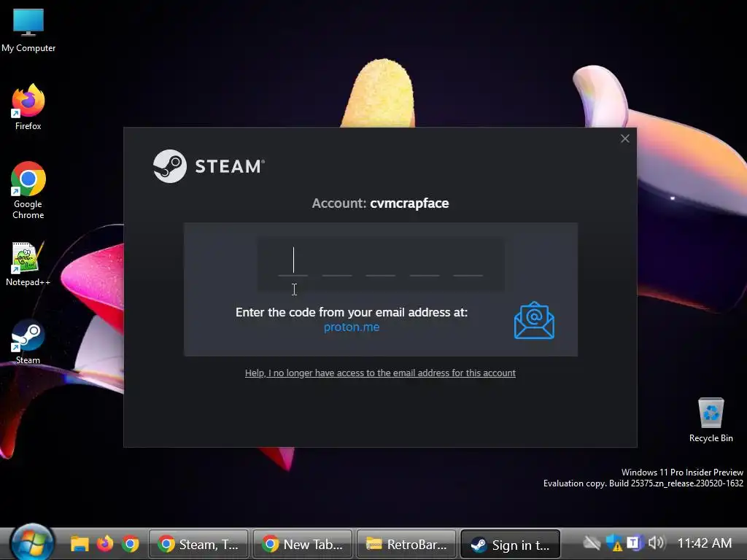The image size is (747, 560).
Task: Open Windows Security shield tray icon
Action: click(x=614, y=542)
